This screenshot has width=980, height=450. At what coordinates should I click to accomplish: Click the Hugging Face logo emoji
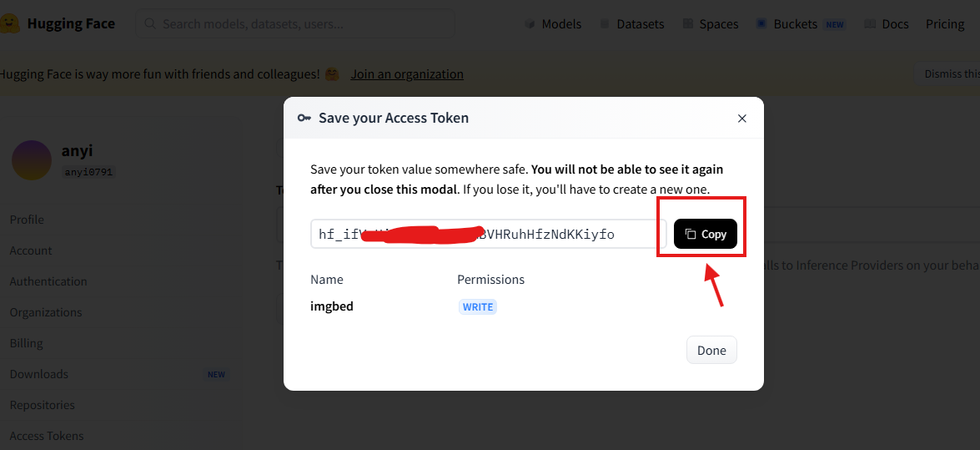[8, 23]
